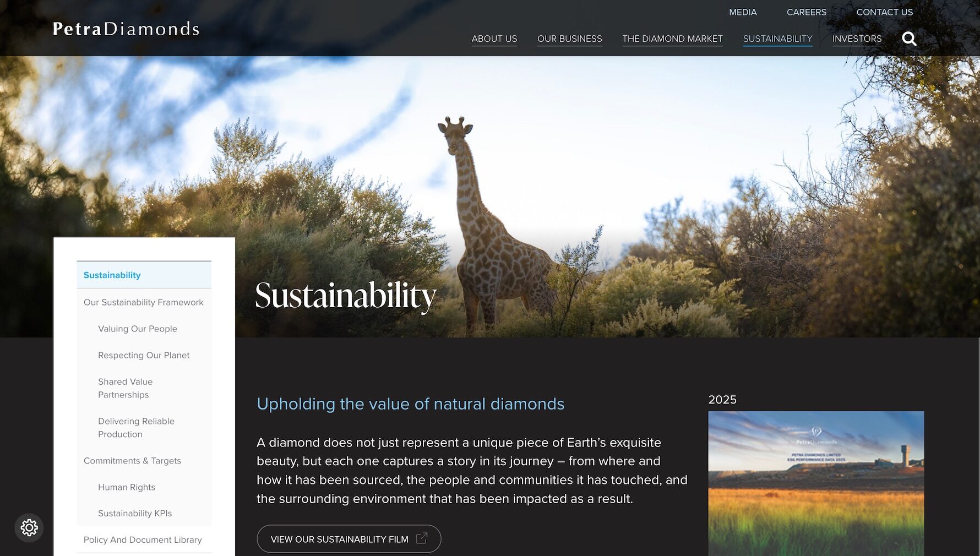Select Commitments & Targets sidebar item

point(132,461)
